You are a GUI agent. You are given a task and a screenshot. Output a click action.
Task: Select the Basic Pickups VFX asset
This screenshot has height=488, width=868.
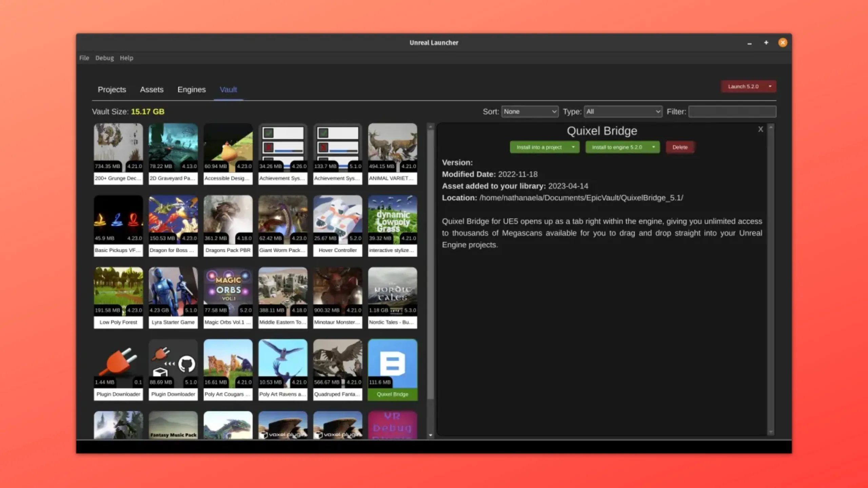click(118, 226)
